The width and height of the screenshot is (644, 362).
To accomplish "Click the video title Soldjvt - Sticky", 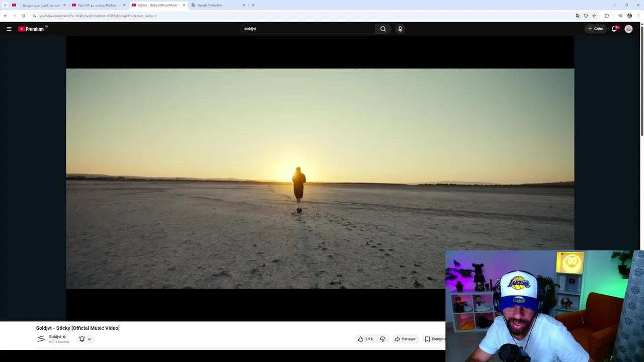I will point(77,328).
